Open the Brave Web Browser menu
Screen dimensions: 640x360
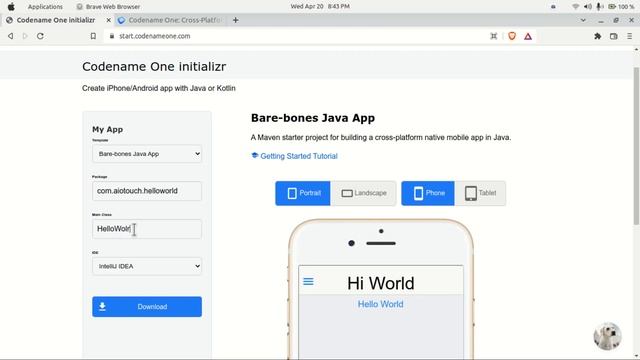[108, 7]
